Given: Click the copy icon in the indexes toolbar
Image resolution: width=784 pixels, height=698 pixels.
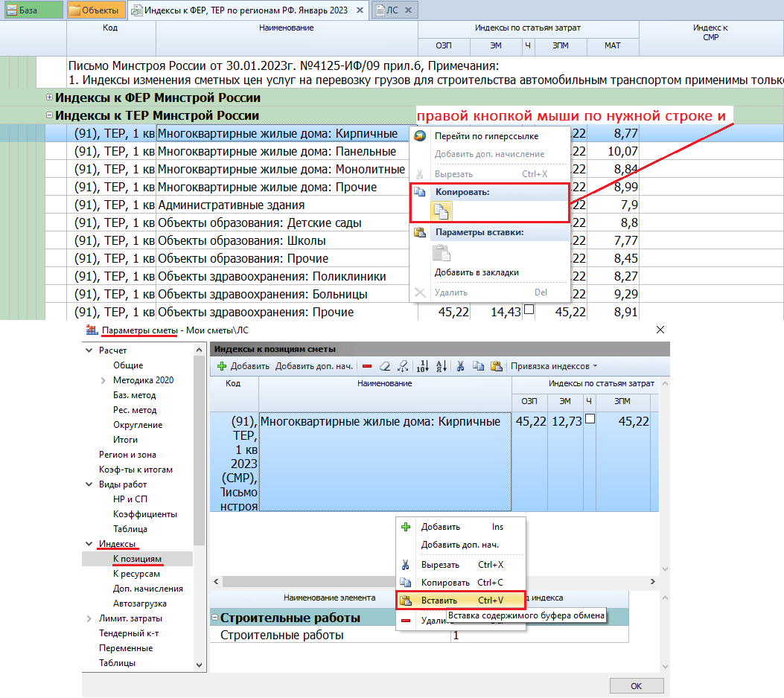Looking at the screenshot, I should [x=479, y=366].
